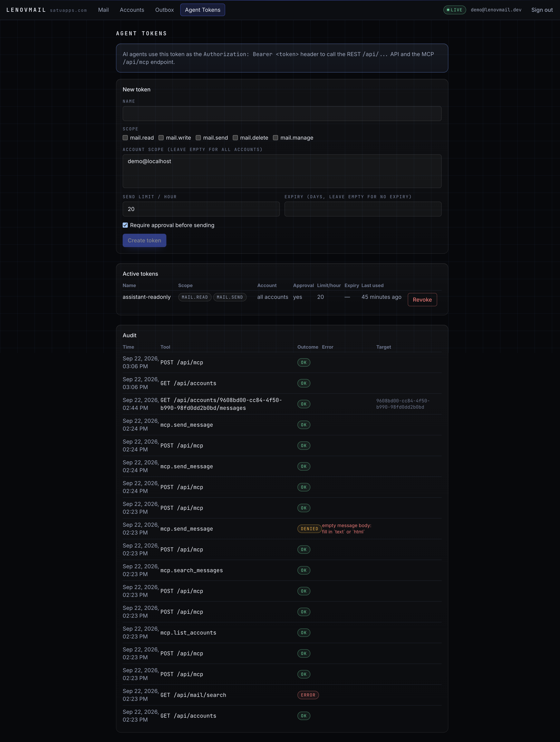Click the Create token button
Viewport: 560px width, 742px height.
pos(144,240)
